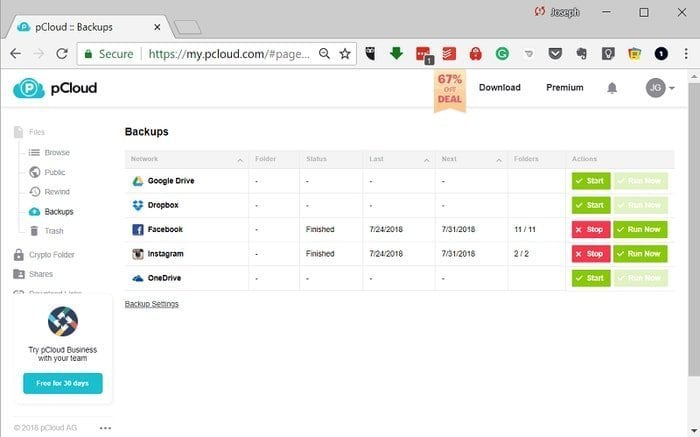Image resolution: width=700 pixels, height=437 pixels.
Task: Reload the page
Action: click(x=62, y=54)
